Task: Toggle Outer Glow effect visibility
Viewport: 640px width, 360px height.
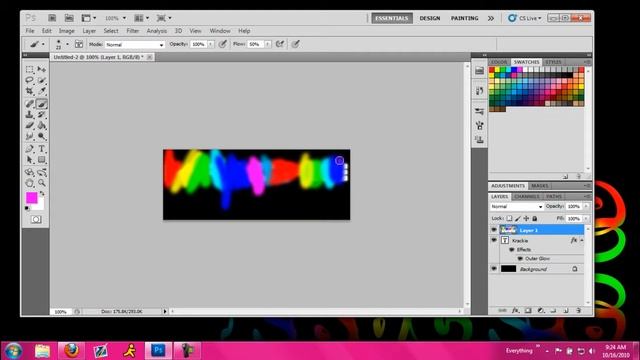Action: tap(520, 258)
